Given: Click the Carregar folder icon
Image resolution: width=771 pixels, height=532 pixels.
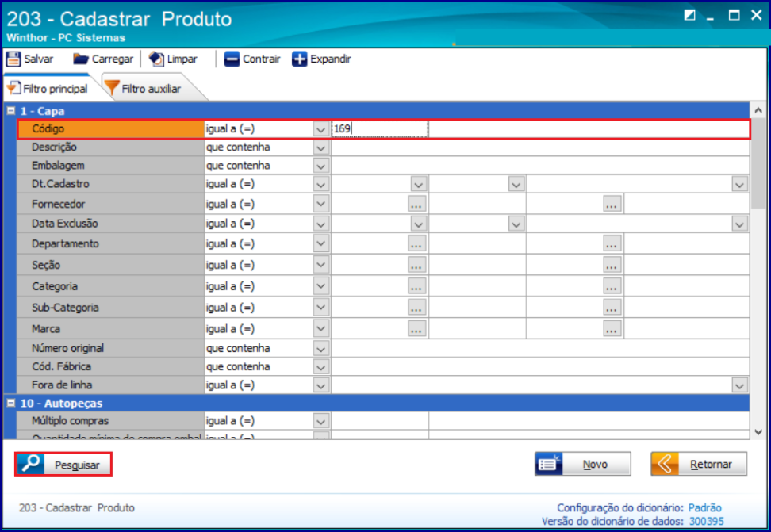Looking at the screenshot, I should click(x=81, y=59).
